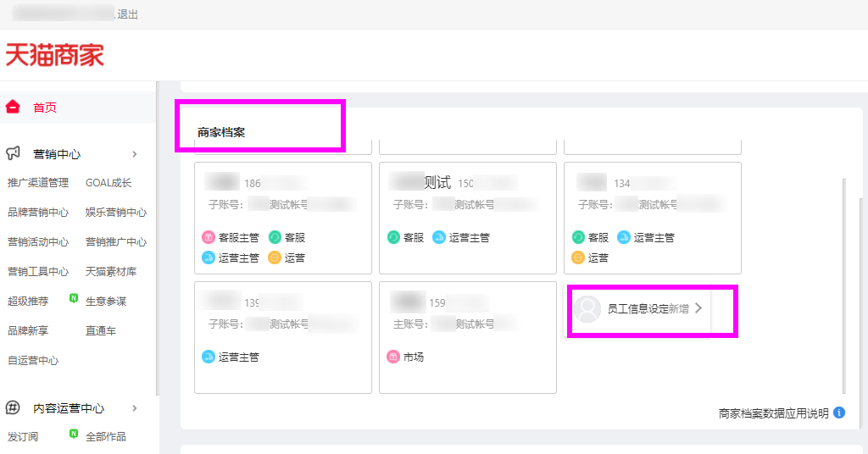Click the 天猫商家 logo
This screenshot has width=868, height=454.
click(x=55, y=55)
